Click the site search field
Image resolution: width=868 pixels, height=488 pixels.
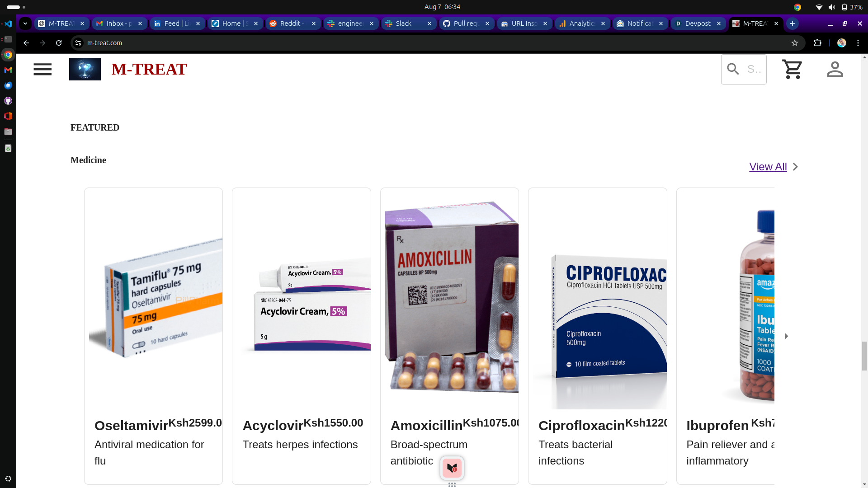(x=744, y=69)
